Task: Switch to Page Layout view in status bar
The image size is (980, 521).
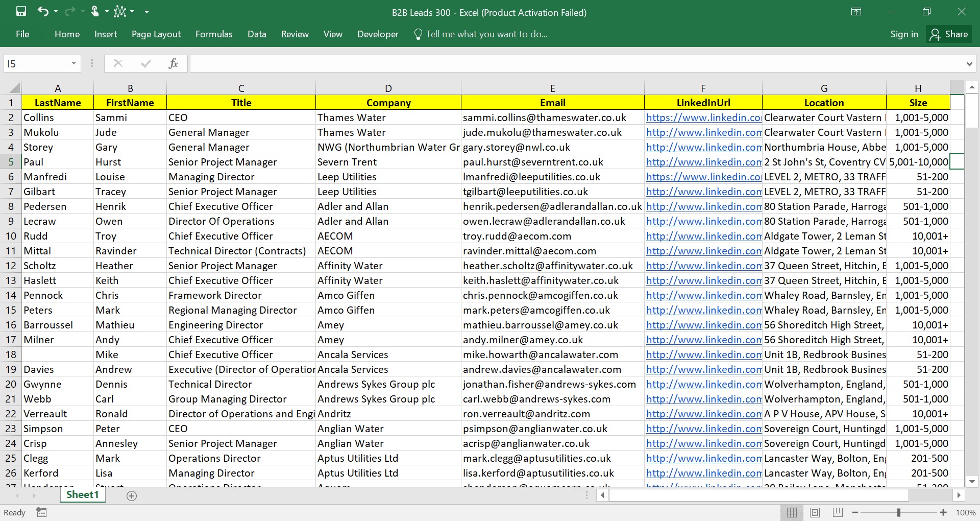Action: pos(815,512)
